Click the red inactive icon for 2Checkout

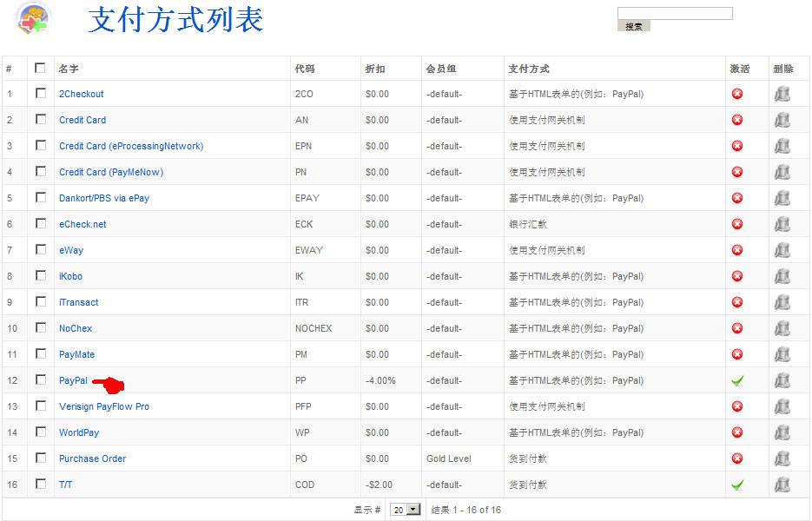pyautogui.click(x=737, y=94)
